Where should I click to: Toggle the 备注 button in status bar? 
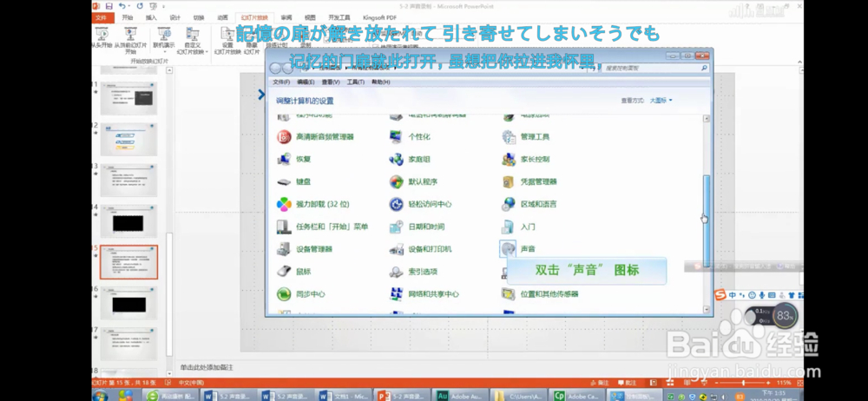pos(600,383)
